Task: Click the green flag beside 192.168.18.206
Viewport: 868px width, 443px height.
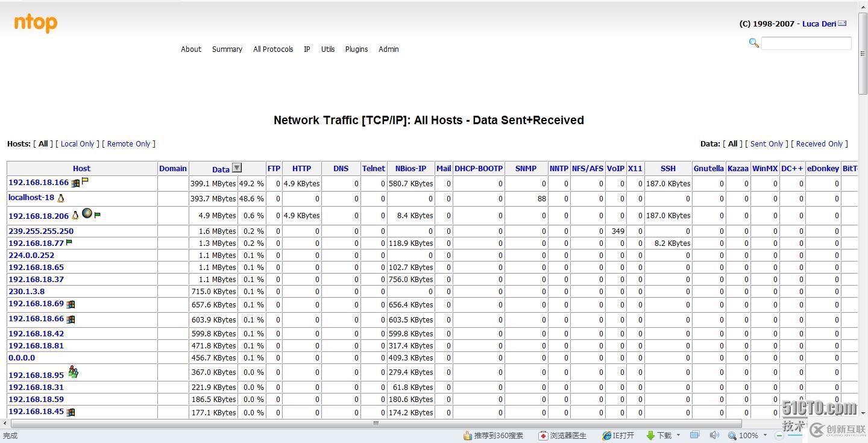Action: pos(97,215)
